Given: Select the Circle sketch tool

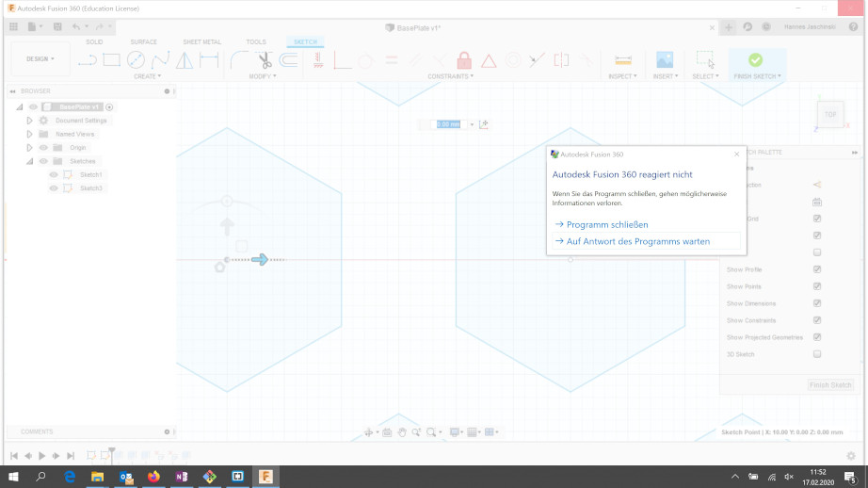Looking at the screenshot, I should tap(136, 60).
